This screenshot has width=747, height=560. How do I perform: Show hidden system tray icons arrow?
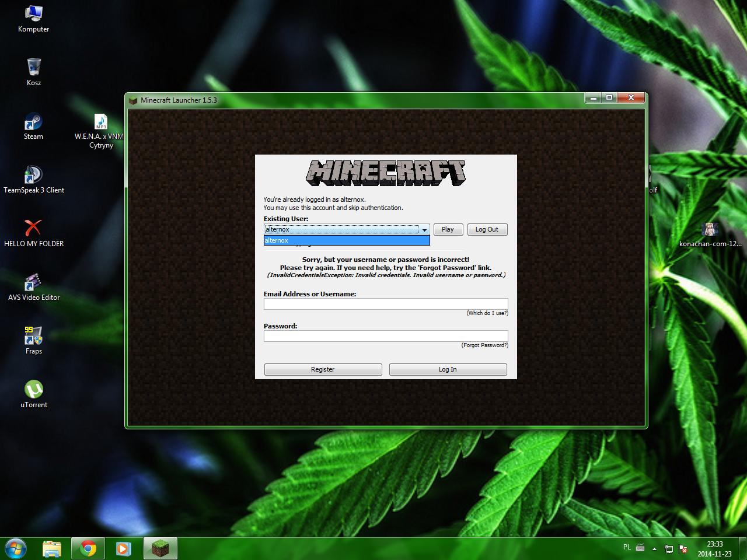654,549
